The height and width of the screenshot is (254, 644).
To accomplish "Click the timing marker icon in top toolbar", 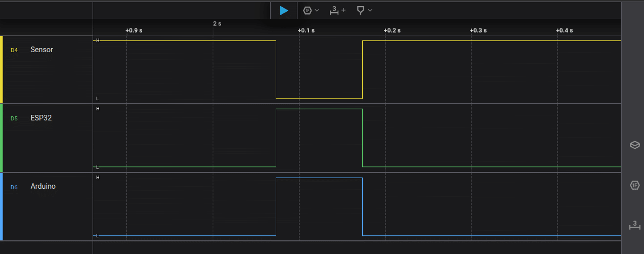I will pyautogui.click(x=360, y=10).
